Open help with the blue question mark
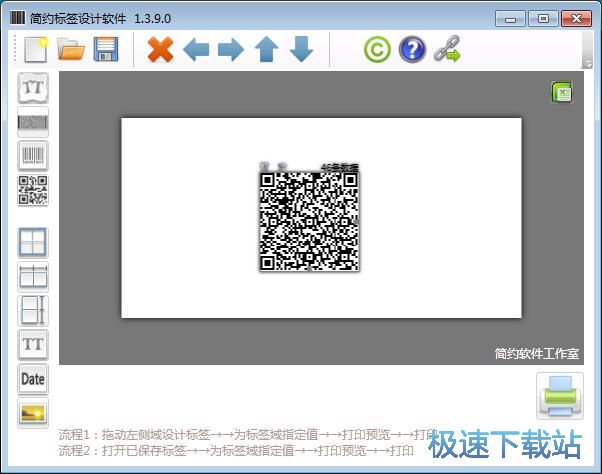Viewport: 602px width, 474px height. [x=412, y=48]
